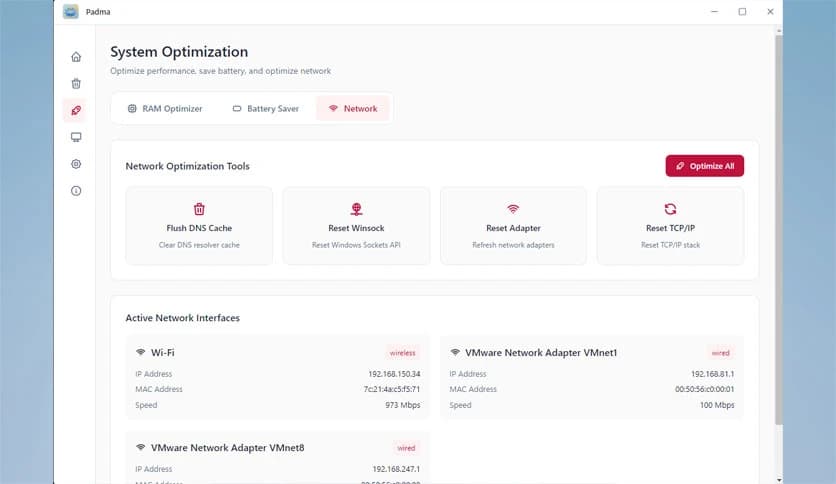Open the Home page in sidebar

coord(76,57)
